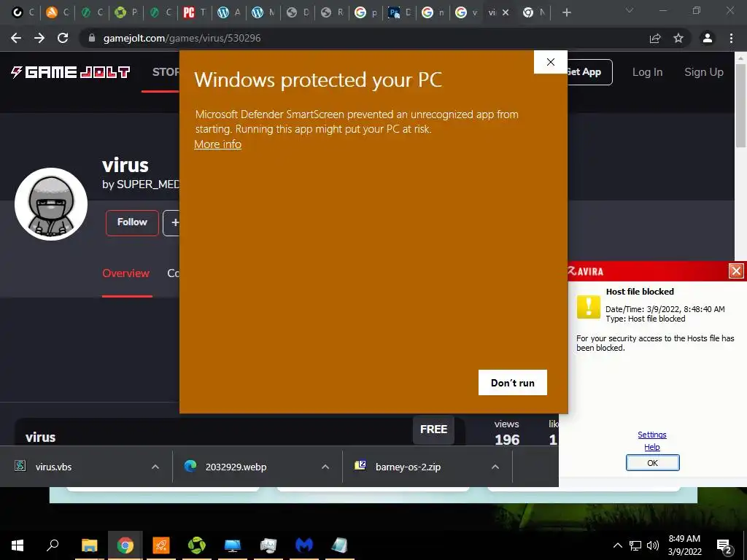Viewport: 747px width, 560px height.
Task: Click the Don't run button
Action: (513, 382)
